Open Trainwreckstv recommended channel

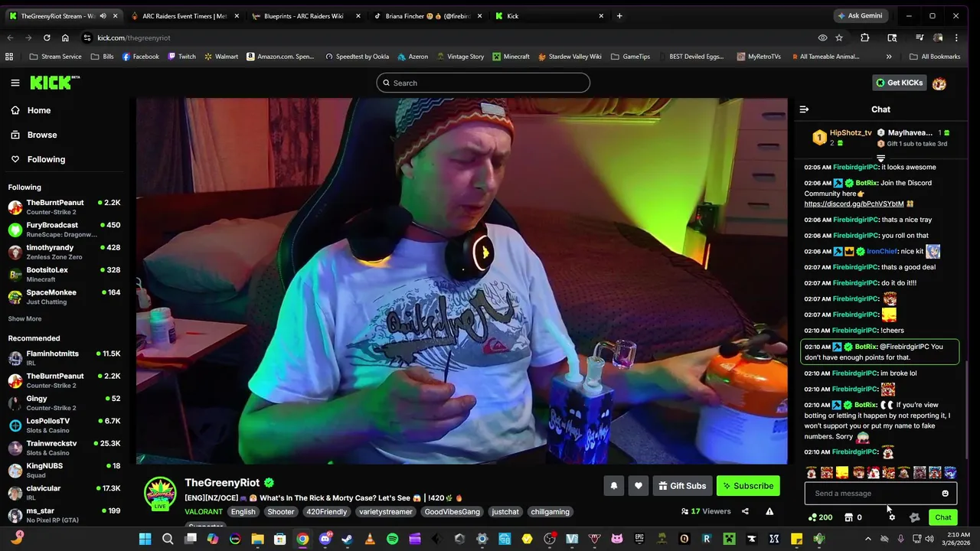(64, 448)
